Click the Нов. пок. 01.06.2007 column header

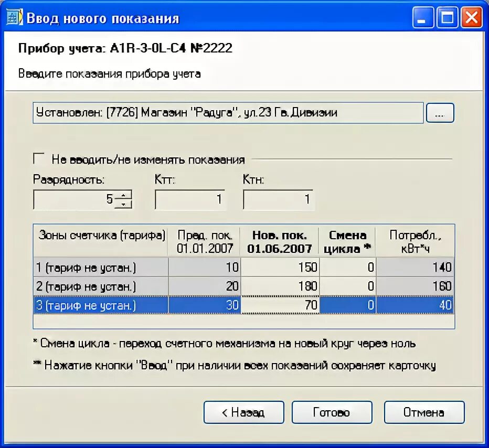click(280, 242)
